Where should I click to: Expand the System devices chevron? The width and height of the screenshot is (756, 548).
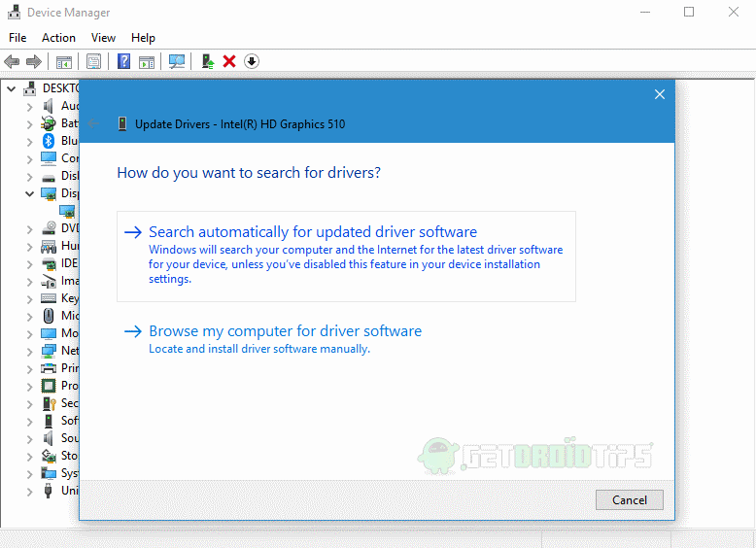[29, 474]
